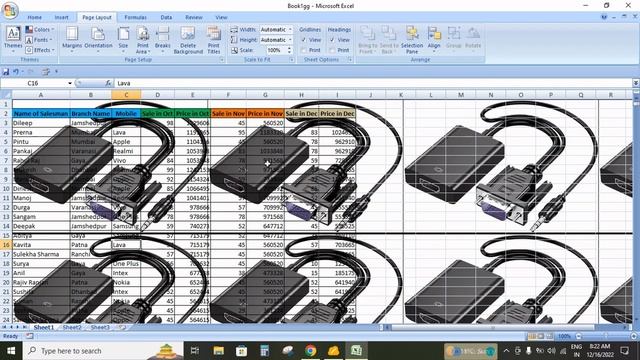Switch to the View tab
This screenshot has width=640, height=360.
coord(221,18)
